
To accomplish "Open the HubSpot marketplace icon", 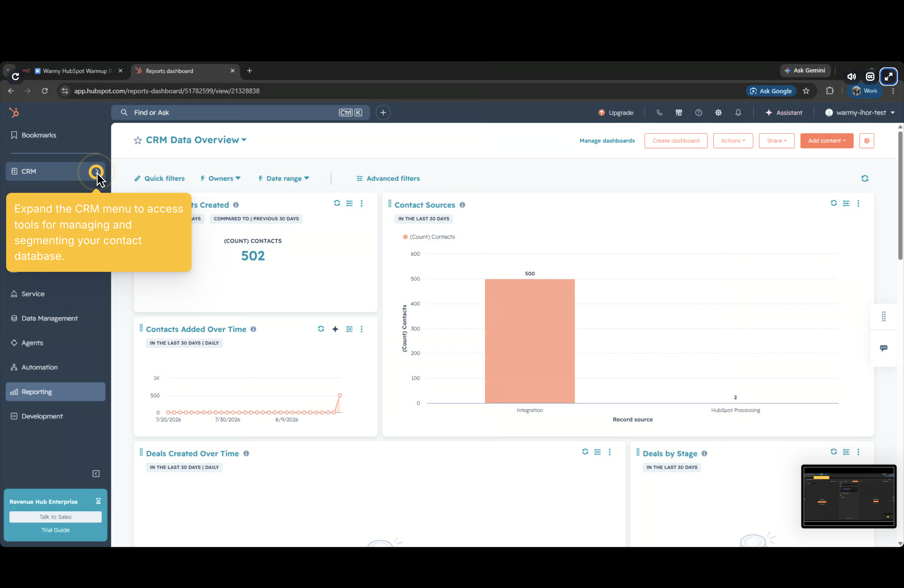I will [679, 113].
